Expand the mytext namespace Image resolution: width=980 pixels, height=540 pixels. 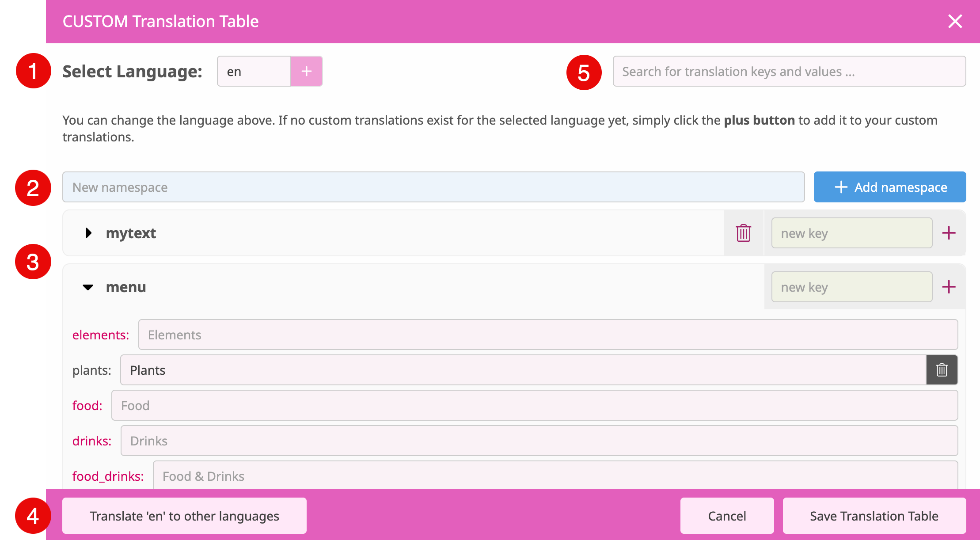coord(87,233)
